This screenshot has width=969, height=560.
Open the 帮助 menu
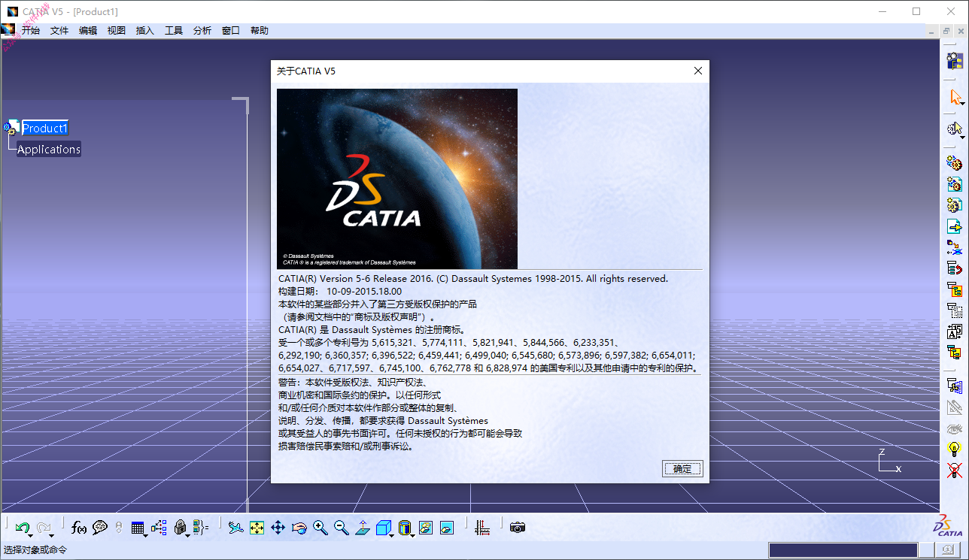click(x=260, y=31)
